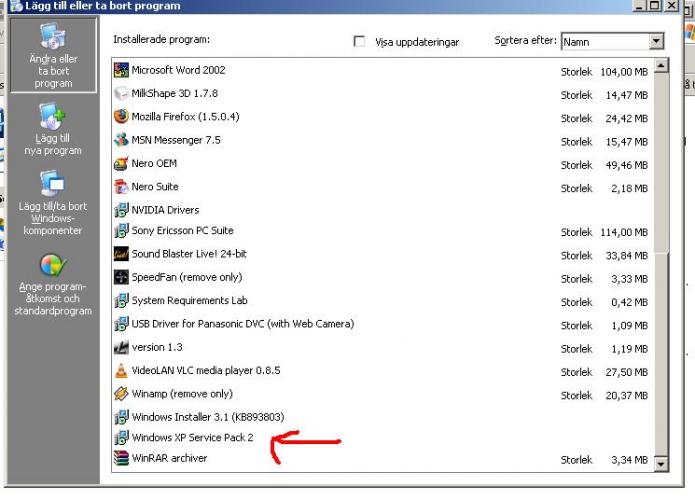The image size is (695, 500).
Task: Click the scrollbar down arrow
Action: click(661, 464)
